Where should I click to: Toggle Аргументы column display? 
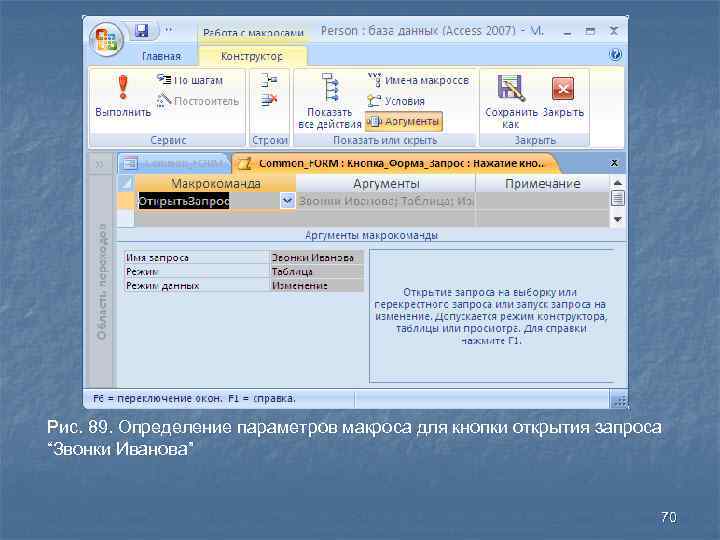coord(404,121)
